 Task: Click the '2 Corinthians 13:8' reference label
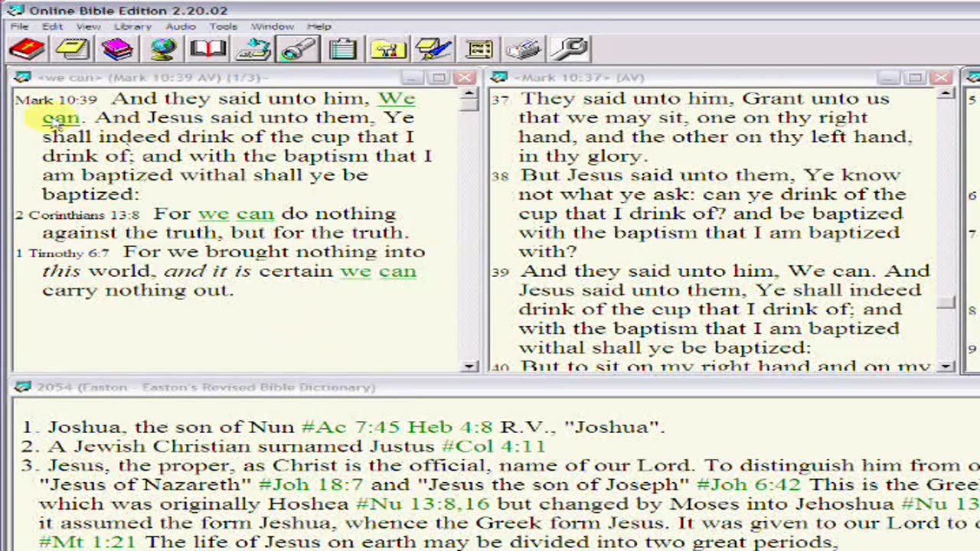click(77, 215)
